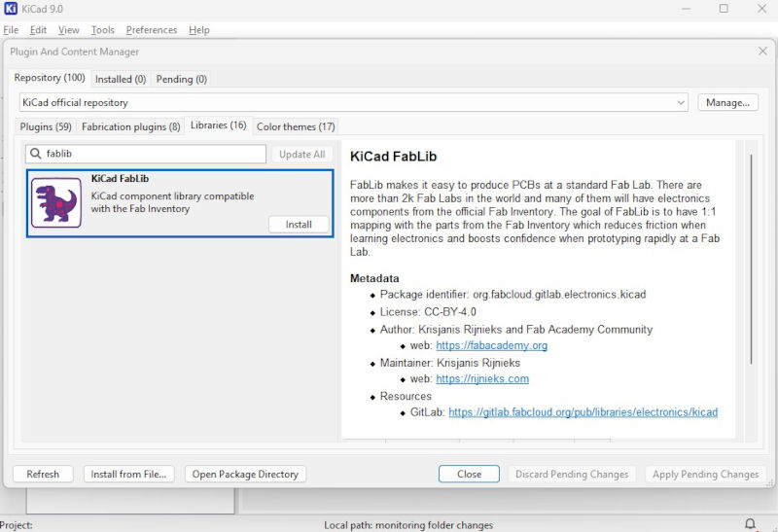This screenshot has height=532, width=778.
Task: Select the Fabrication plugins (8) tab
Action: [131, 126]
